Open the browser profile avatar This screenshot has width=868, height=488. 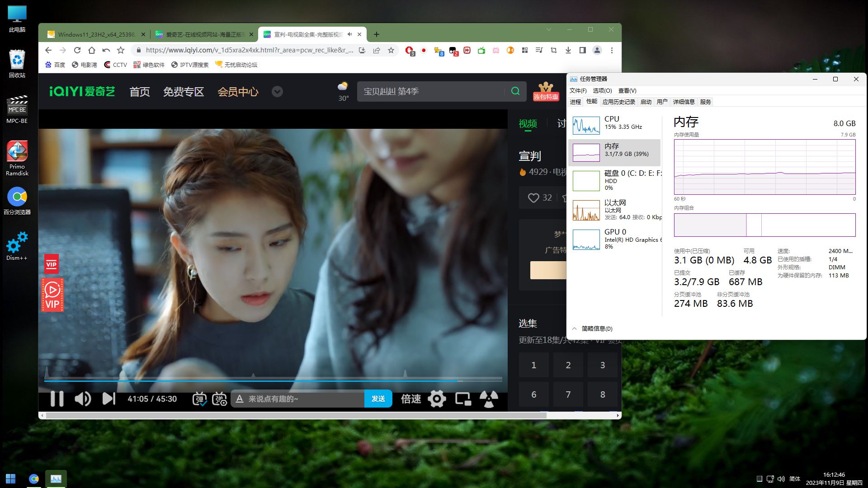point(597,50)
